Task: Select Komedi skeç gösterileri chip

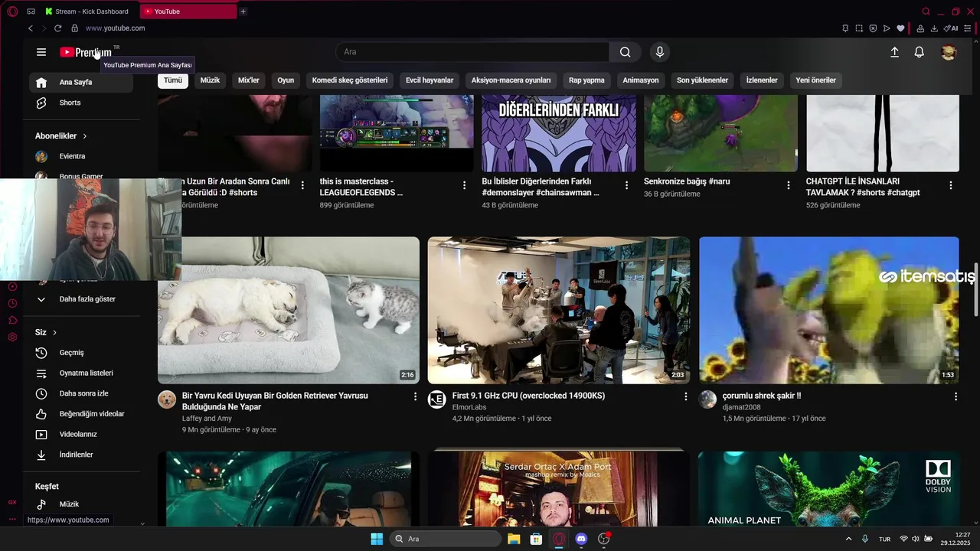Action: pos(350,80)
